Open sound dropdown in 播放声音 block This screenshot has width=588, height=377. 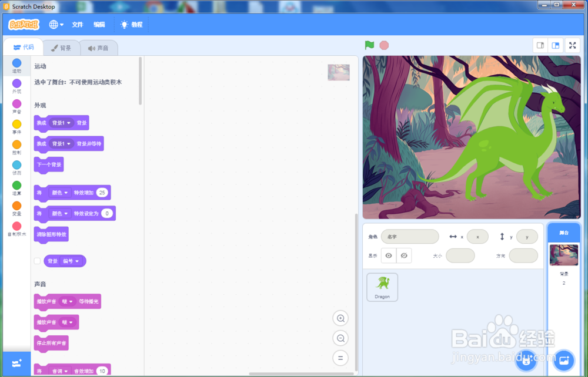67,322
